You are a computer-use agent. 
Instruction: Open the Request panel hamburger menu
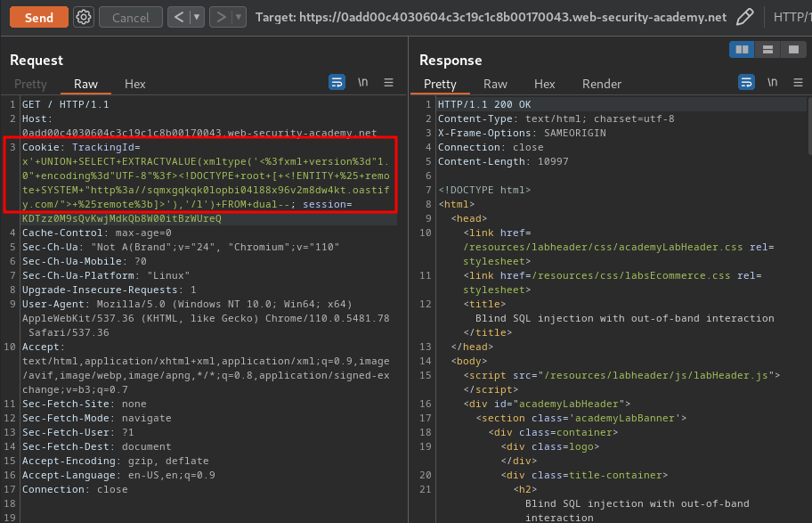tap(388, 83)
